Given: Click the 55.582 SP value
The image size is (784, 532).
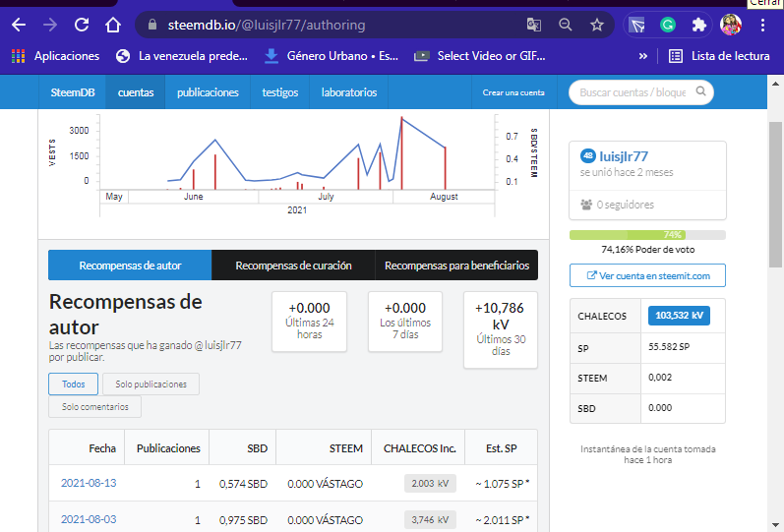Looking at the screenshot, I should (669, 346).
